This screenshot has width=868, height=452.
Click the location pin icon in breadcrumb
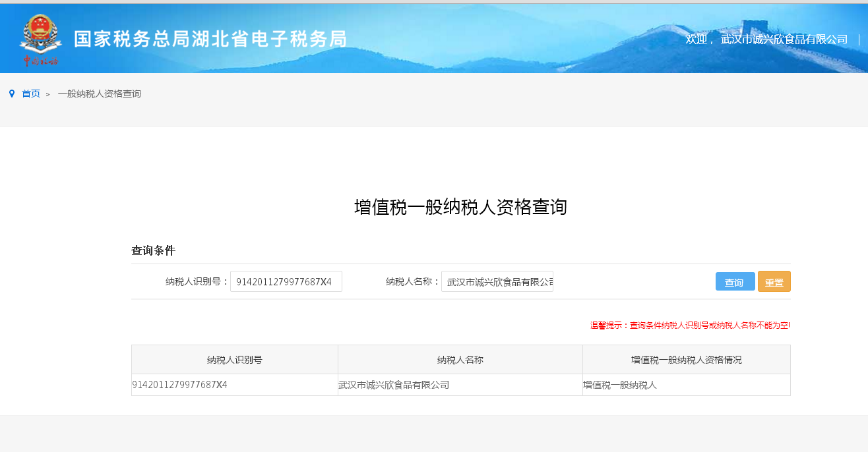tap(12, 94)
